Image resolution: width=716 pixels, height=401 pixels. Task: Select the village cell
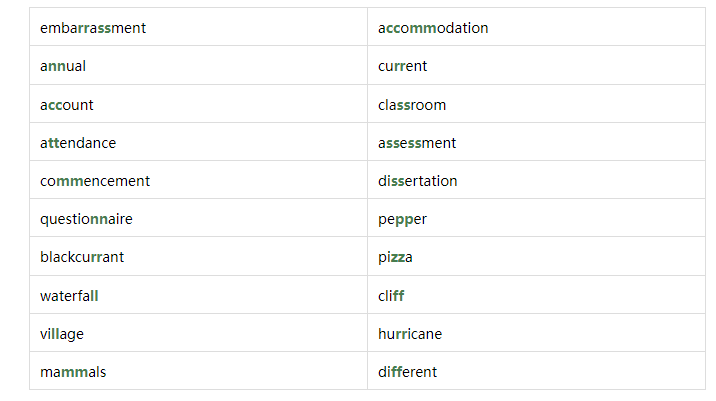tap(199, 332)
